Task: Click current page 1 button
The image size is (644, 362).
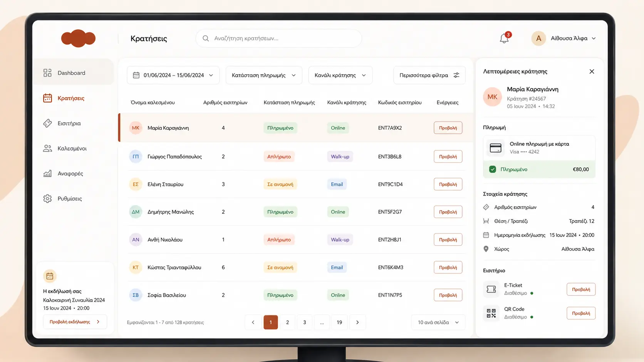Action: [x=271, y=322]
